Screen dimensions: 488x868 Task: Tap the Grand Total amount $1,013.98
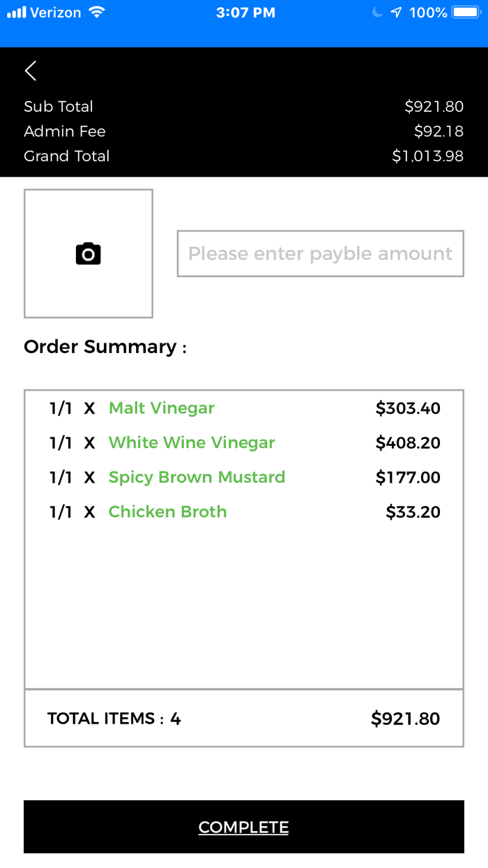click(x=427, y=156)
